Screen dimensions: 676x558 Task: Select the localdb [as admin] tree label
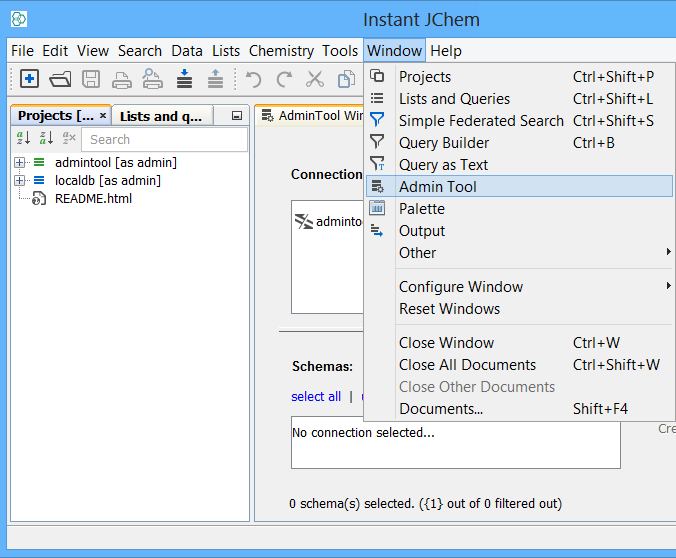108,180
